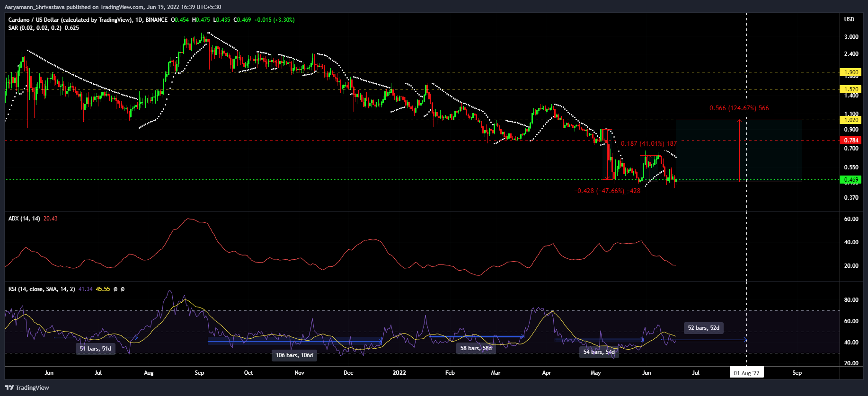Click the green 0.469 current price label
Screen dimensions: 868x396
pyautogui.click(x=851, y=179)
